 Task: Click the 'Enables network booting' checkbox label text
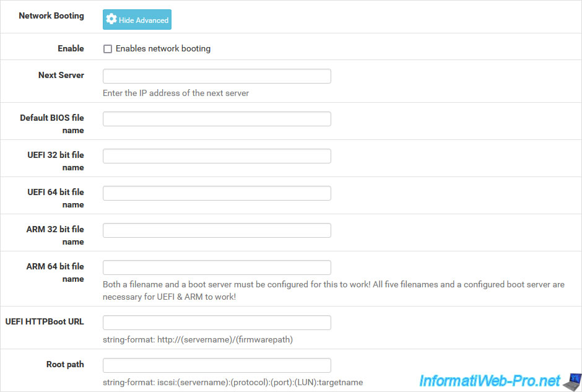pyautogui.click(x=163, y=49)
